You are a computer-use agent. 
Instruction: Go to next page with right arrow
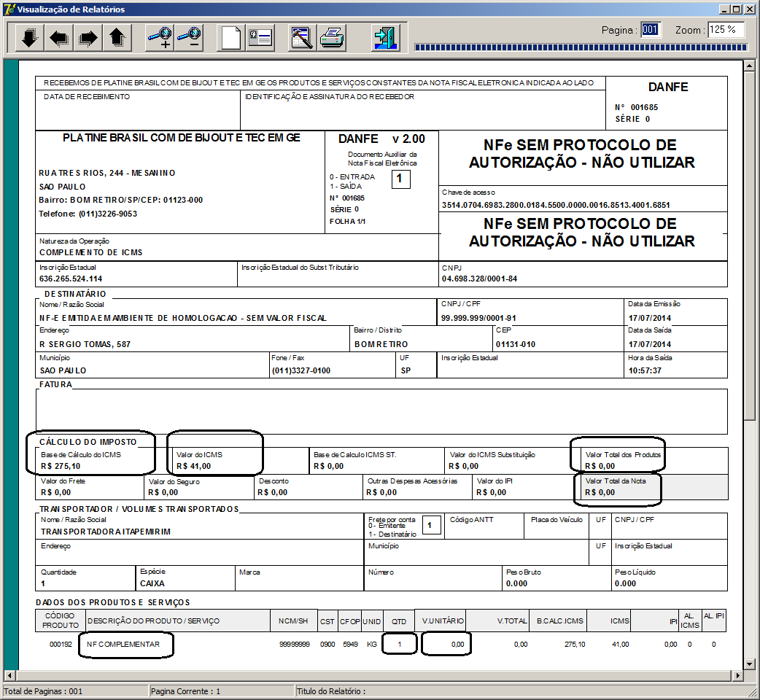[x=88, y=37]
